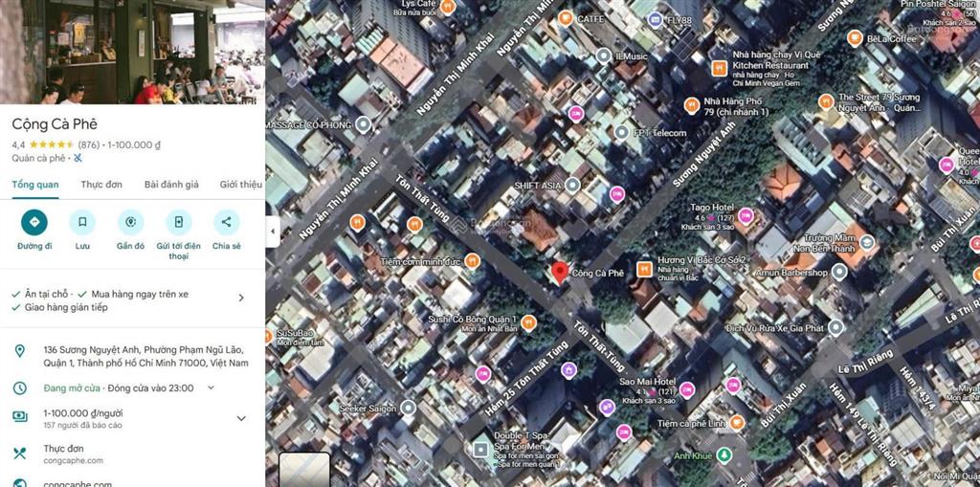Click Seeker Saigon gray marker
Screen dimensions: 980x487
tap(408, 409)
